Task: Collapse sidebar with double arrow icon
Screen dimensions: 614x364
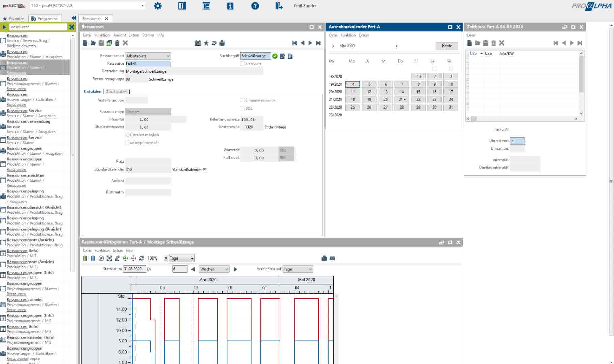Action: tap(74, 18)
